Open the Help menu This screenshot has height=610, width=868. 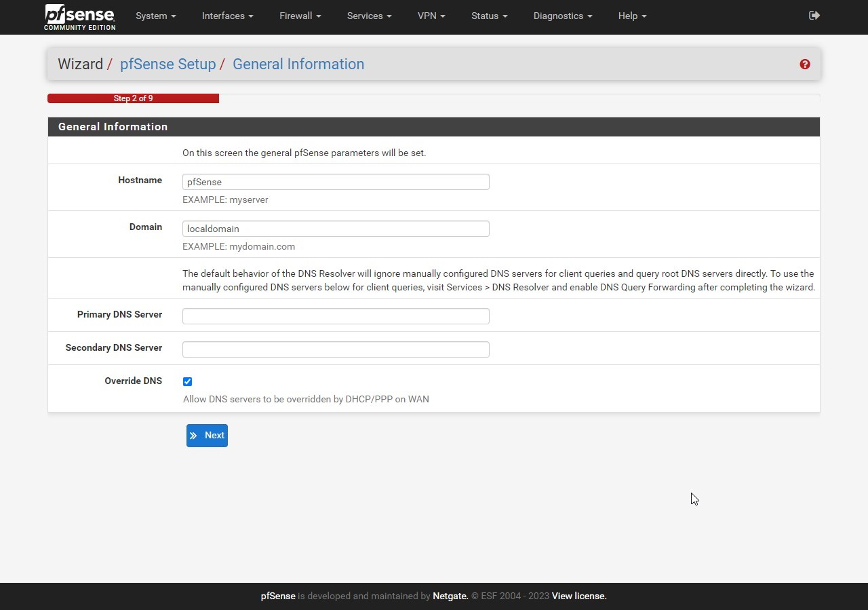[633, 16]
